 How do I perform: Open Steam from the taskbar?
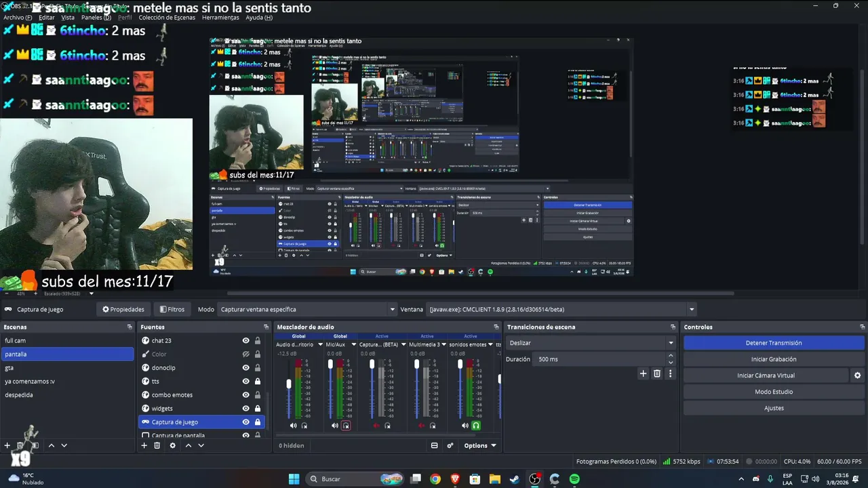[x=515, y=479]
